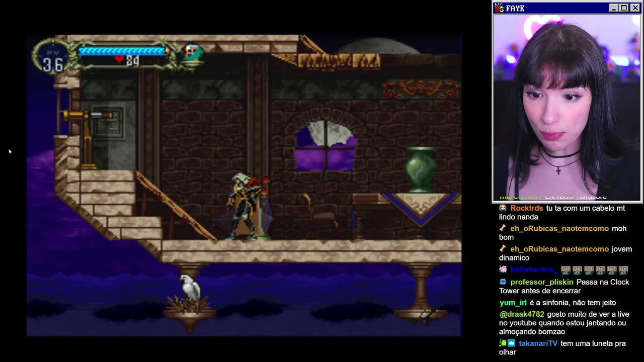Click the wooden chair beside the table
This screenshot has height=362, width=644.
(320, 216)
